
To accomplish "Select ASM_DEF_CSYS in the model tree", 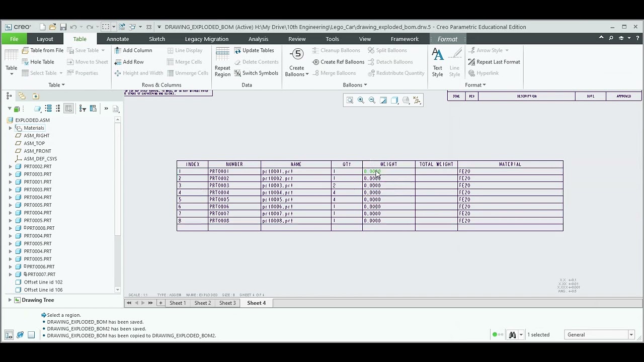I will pos(40,159).
